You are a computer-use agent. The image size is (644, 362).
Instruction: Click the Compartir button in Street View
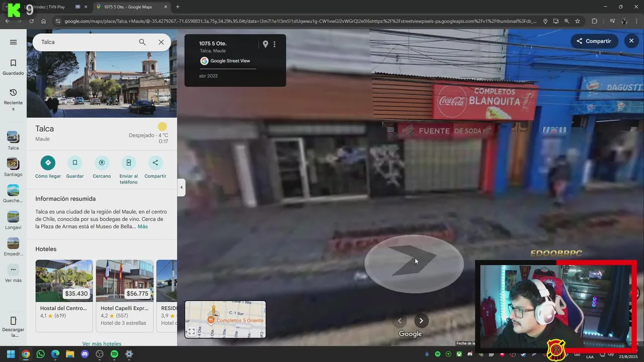click(594, 41)
